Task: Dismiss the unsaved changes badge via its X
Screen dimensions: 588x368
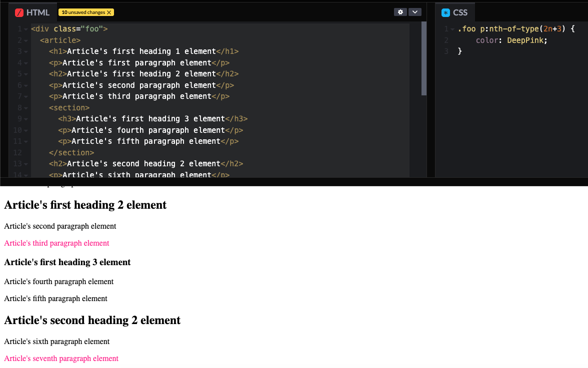Action: click(x=109, y=11)
